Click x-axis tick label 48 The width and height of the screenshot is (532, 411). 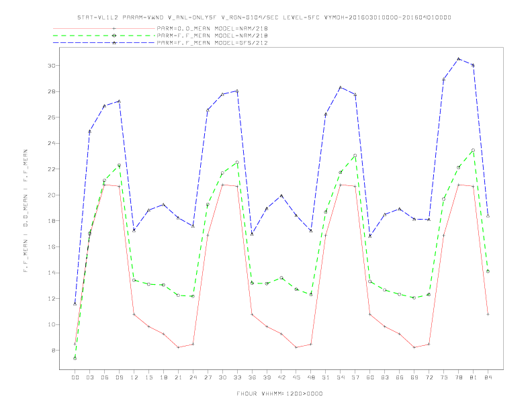coord(311,377)
